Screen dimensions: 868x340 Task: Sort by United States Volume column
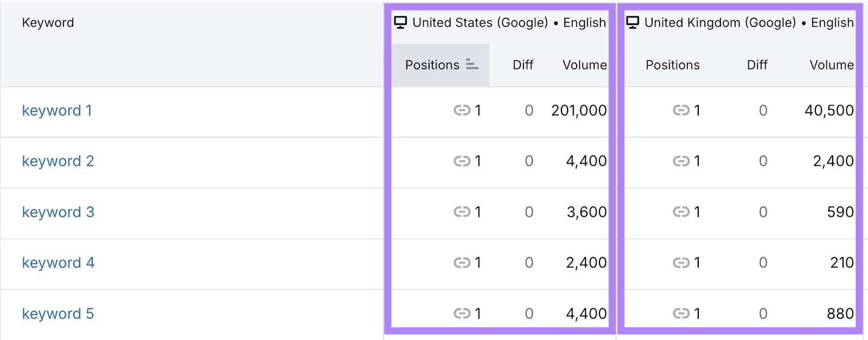pyautogui.click(x=584, y=65)
